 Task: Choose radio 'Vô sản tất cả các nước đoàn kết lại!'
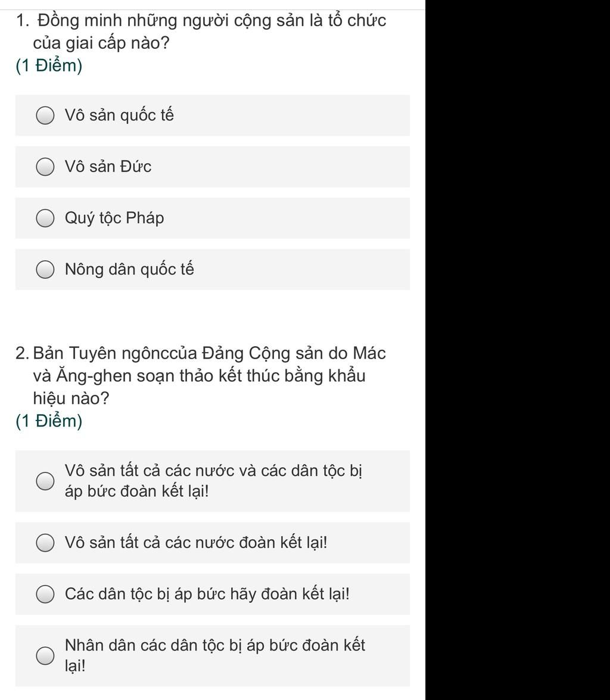pyautogui.click(x=45, y=543)
